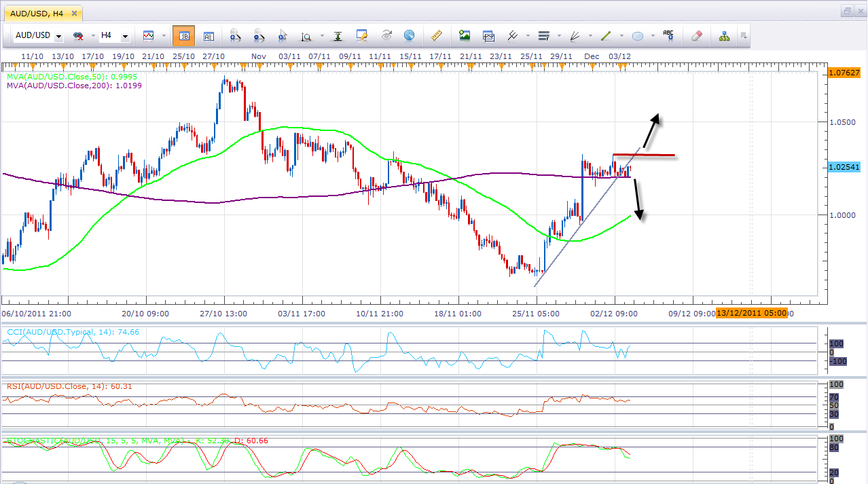868x484 pixels.
Task: Select the eraser tool
Action: click(x=696, y=36)
